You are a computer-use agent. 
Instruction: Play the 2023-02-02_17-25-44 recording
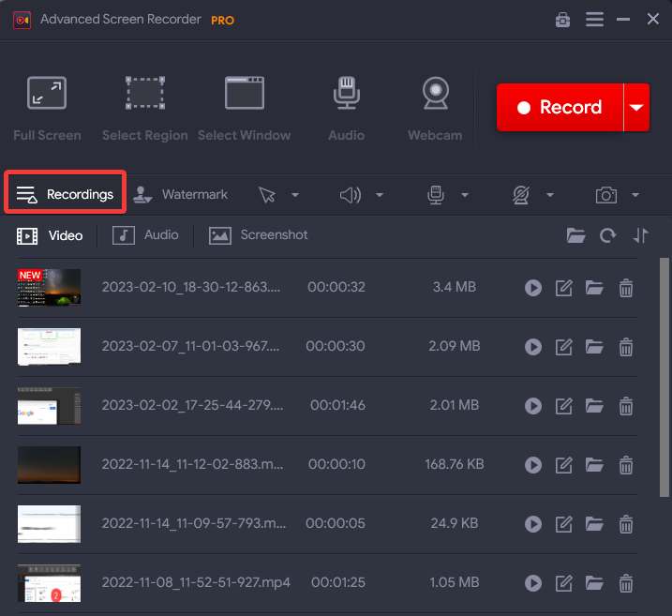(x=533, y=406)
